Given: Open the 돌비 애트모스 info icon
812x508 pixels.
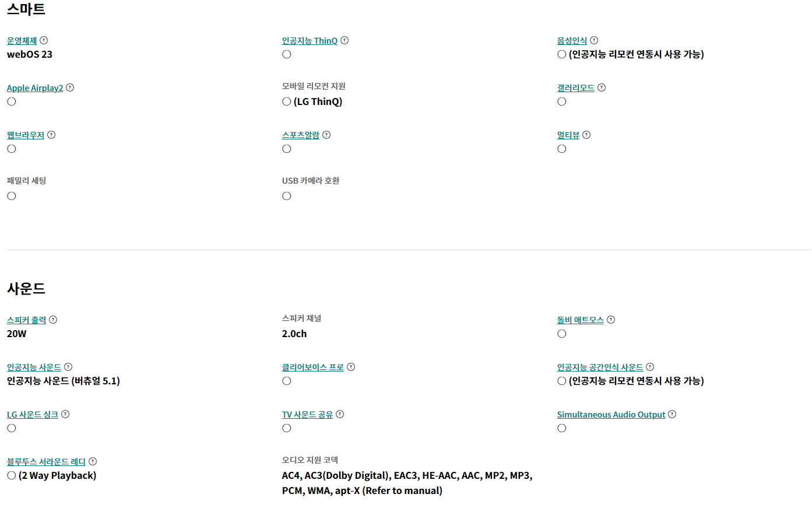Looking at the screenshot, I should coord(611,320).
